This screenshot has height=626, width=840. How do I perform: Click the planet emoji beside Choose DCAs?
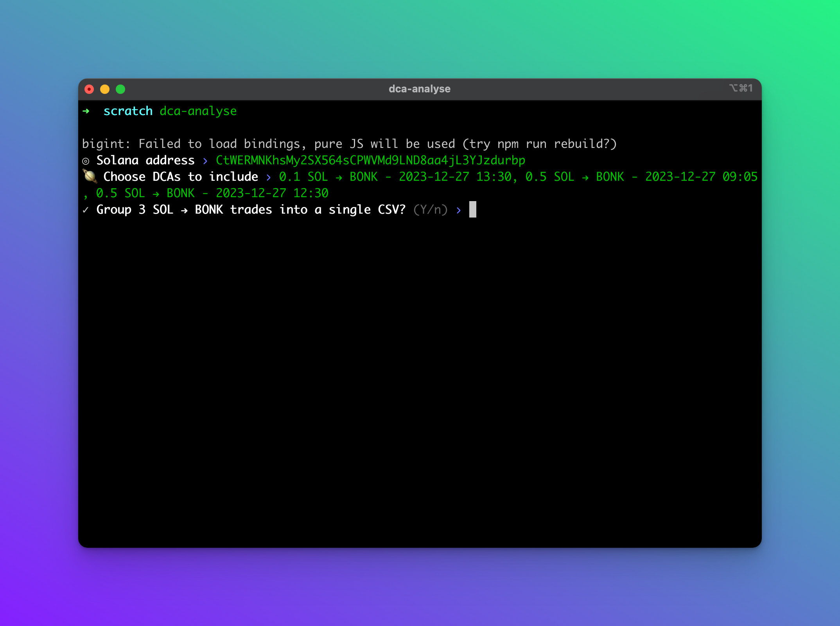(90, 176)
